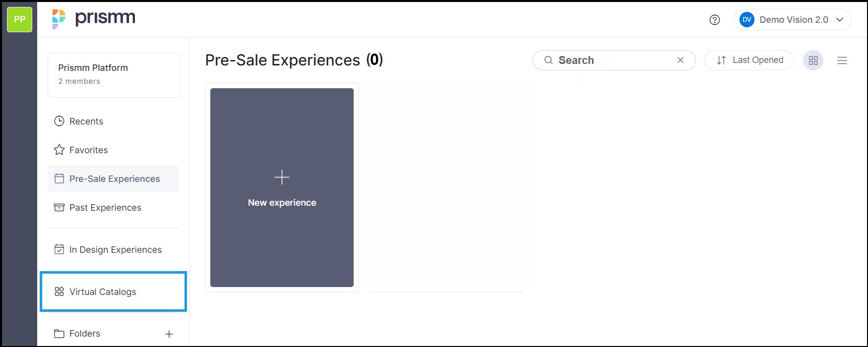Create a New experience card

point(282,187)
